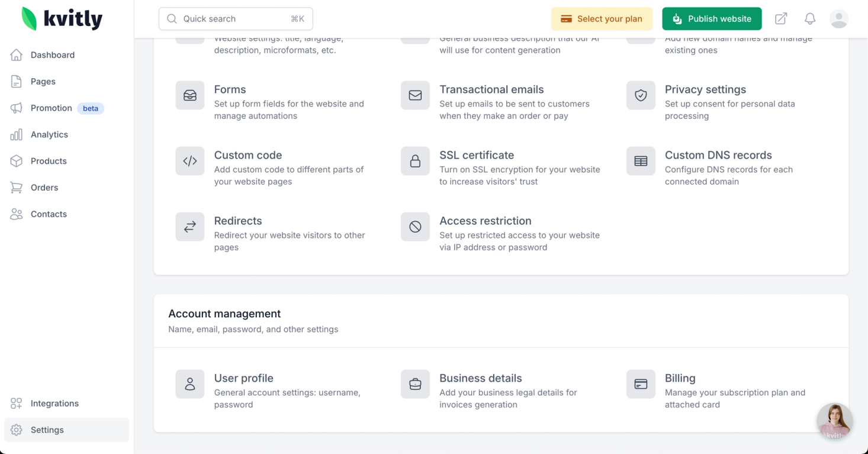
Task: Open notifications bell
Action: [x=810, y=19]
